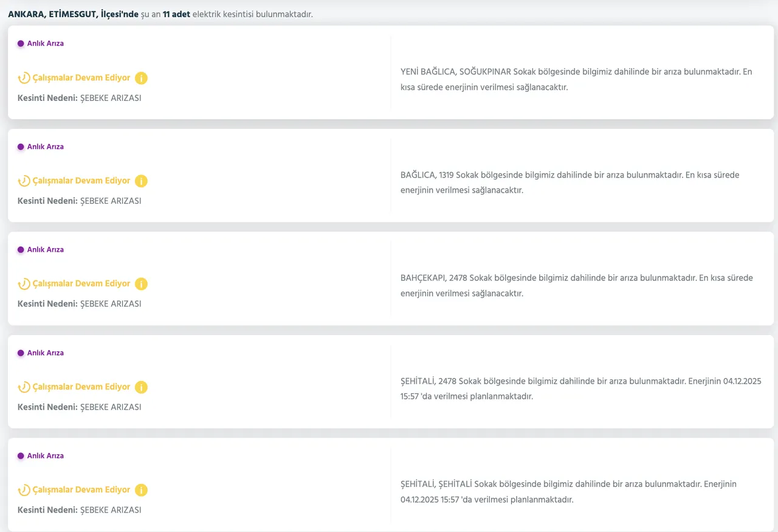Click clock icon in BAHÇEKAPI outage card

24,284
